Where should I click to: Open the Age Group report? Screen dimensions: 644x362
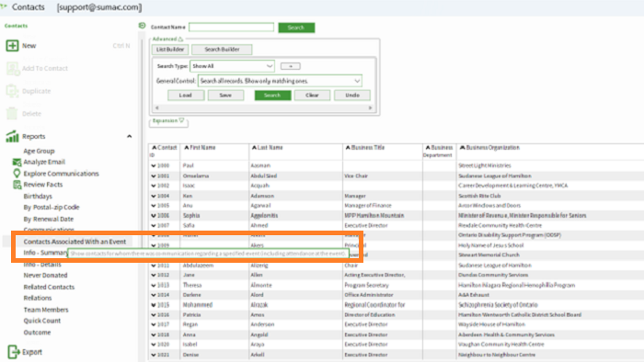coord(39,151)
